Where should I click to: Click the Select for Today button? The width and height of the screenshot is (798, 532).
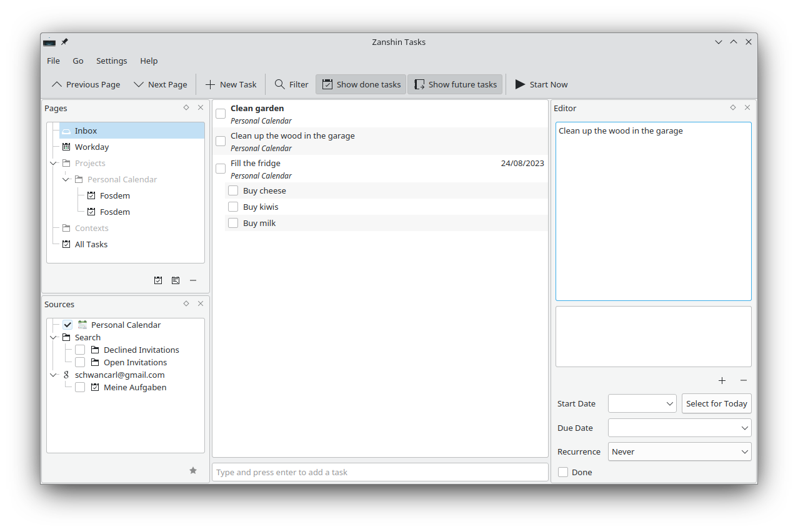[716, 403]
